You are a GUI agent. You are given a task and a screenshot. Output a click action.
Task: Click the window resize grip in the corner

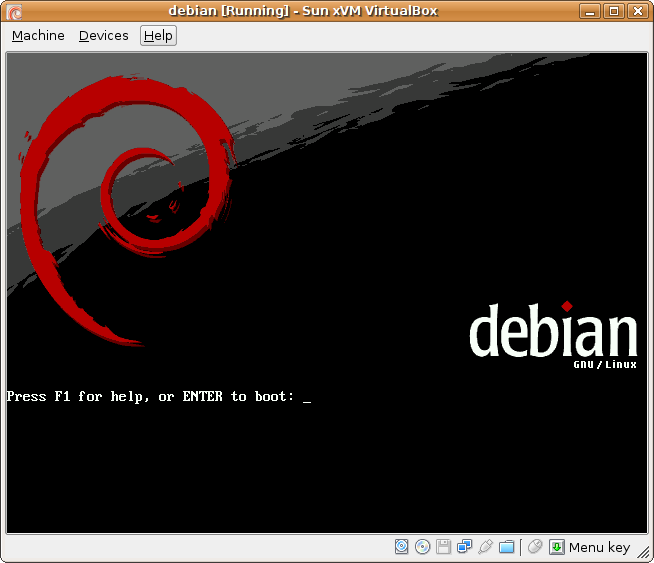pos(643,552)
